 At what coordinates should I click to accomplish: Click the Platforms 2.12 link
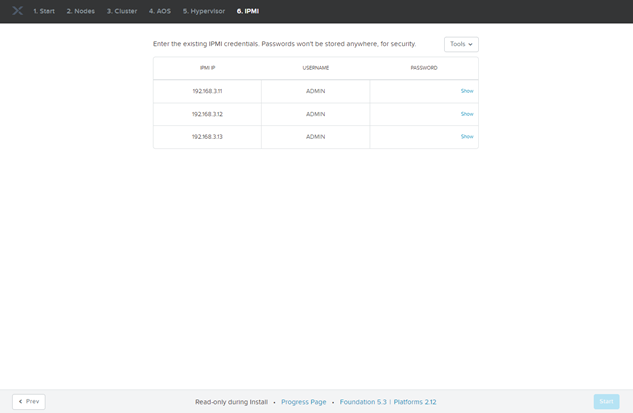pos(415,402)
